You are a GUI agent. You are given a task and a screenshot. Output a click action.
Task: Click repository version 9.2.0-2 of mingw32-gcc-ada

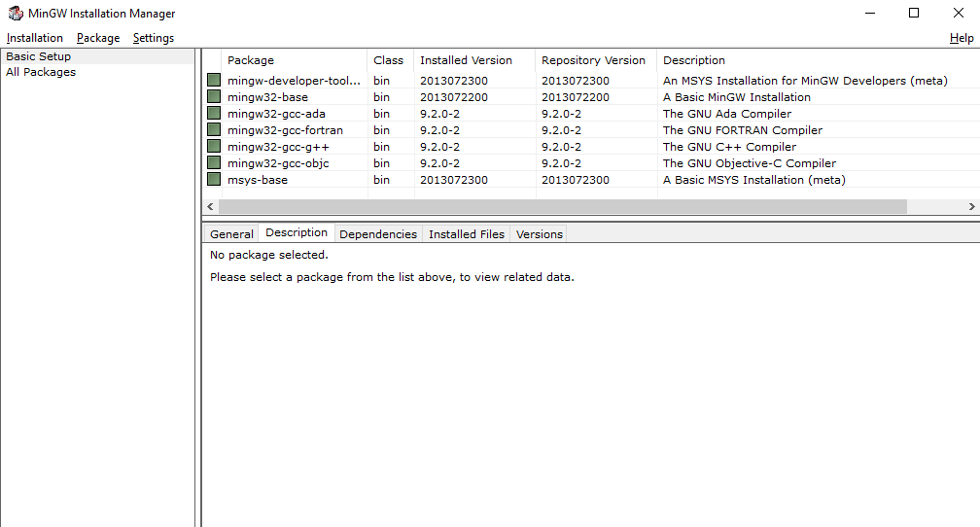(561, 114)
